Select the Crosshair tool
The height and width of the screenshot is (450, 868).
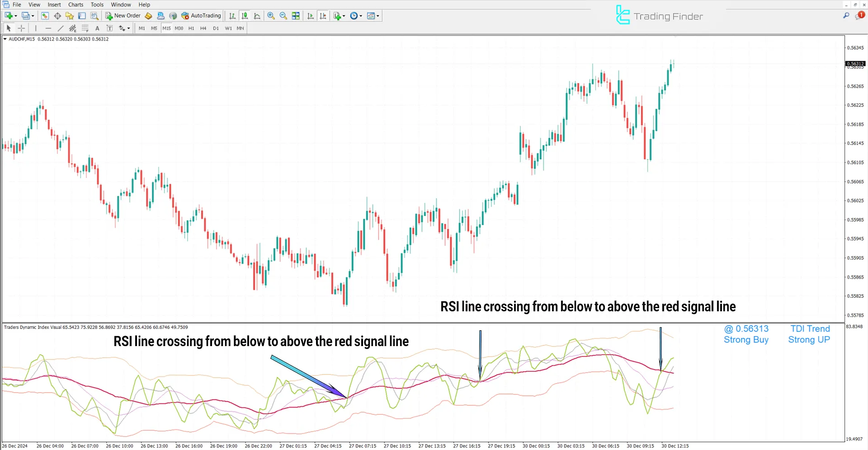tap(21, 28)
